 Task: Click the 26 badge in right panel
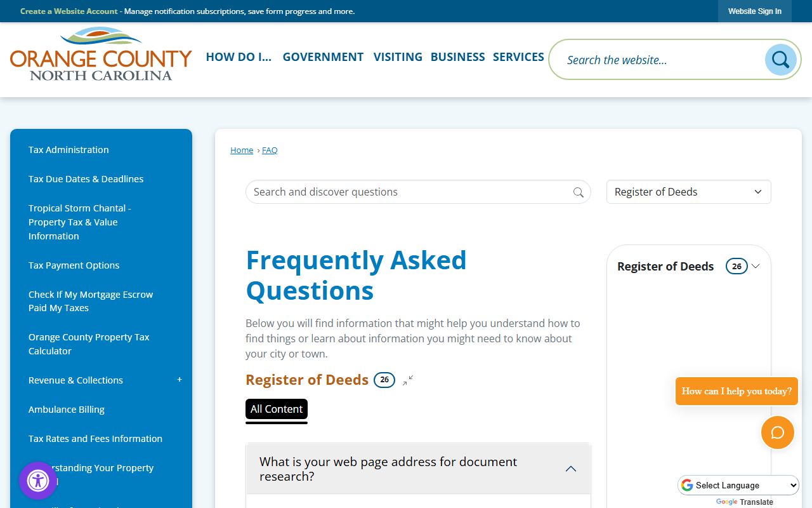pos(737,267)
